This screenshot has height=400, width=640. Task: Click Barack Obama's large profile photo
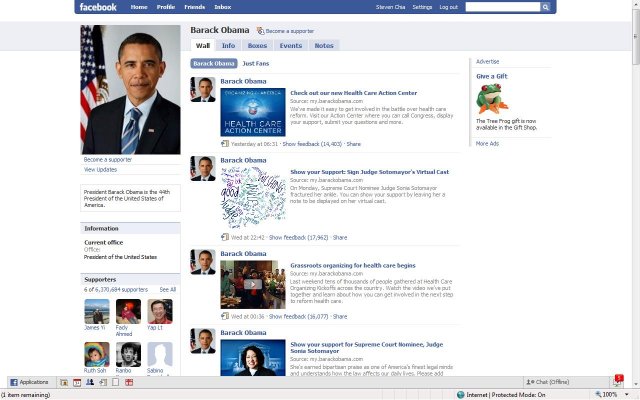tap(131, 89)
